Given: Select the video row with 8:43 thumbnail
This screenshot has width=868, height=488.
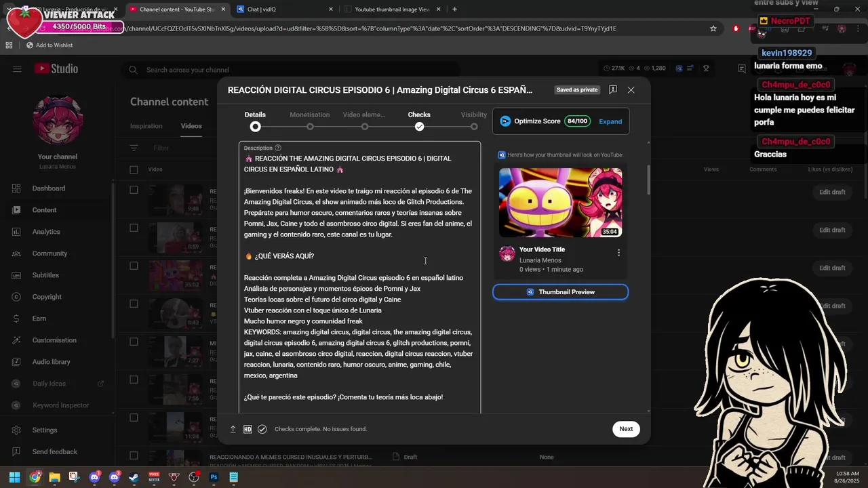Looking at the screenshot, I should pyautogui.click(x=134, y=304).
